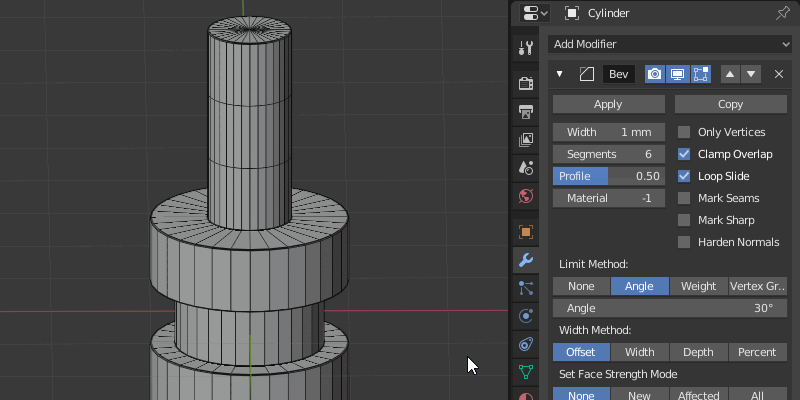
Task: Enable Mark Sharp checkbox
Action: pos(684,220)
